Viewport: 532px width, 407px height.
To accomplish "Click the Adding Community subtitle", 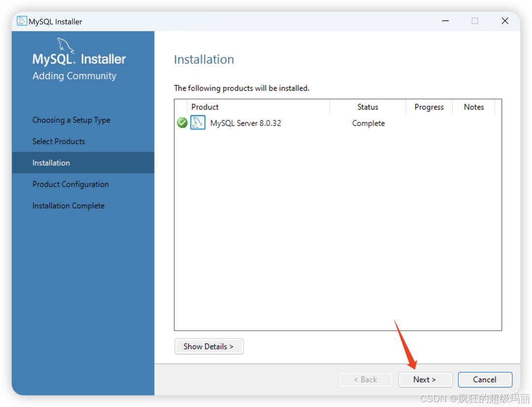I will (74, 76).
